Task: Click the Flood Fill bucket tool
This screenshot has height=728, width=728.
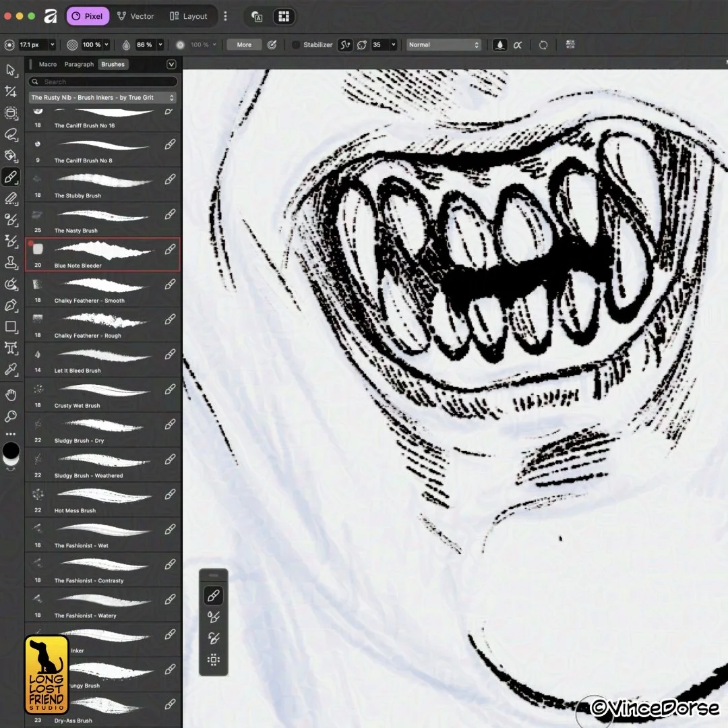Action: pos(11,156)
